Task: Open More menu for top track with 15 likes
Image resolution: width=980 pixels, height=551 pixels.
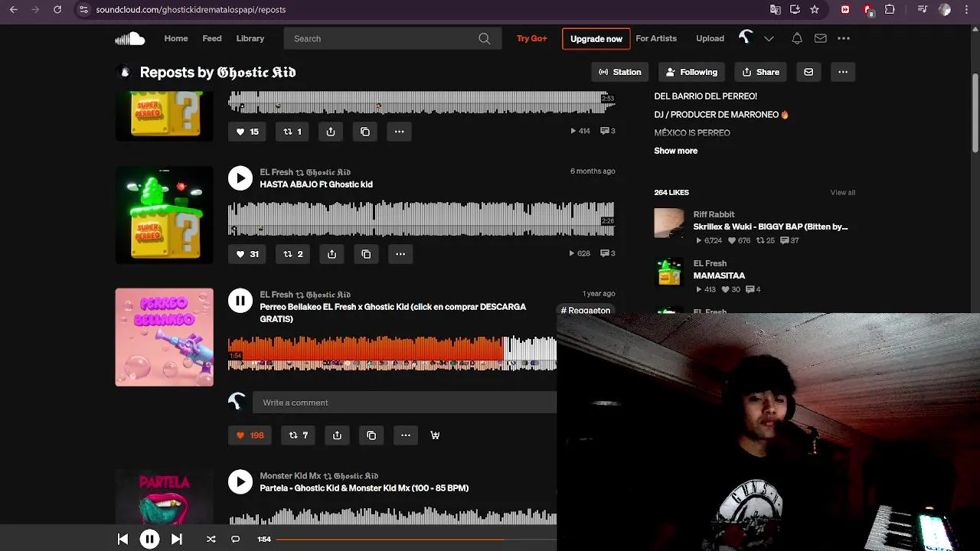Action: pos(399,132)
